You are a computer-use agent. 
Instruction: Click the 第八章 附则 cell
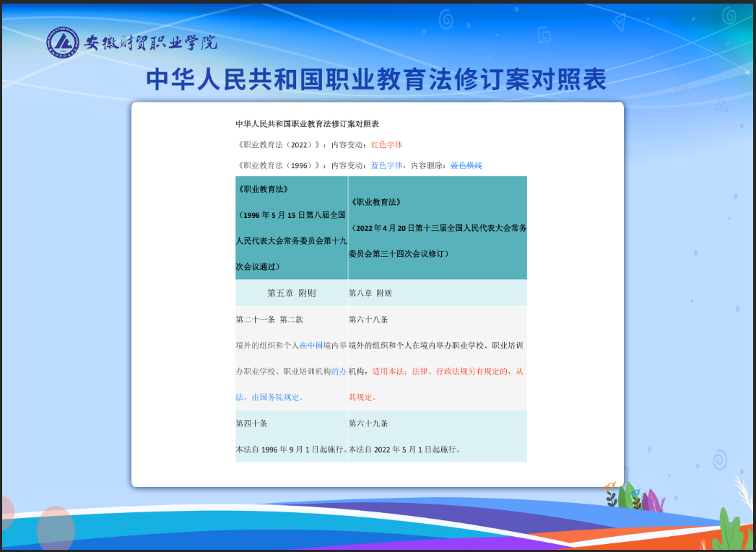click(370, 293)
